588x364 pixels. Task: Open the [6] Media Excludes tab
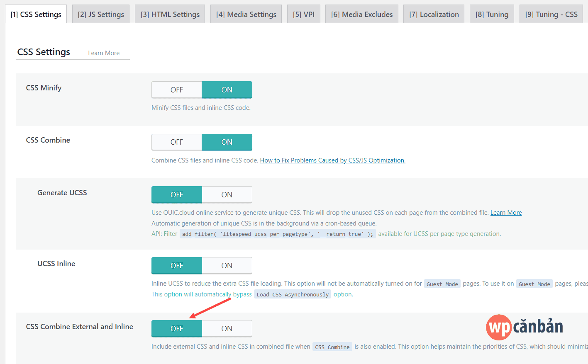[362, 14]
